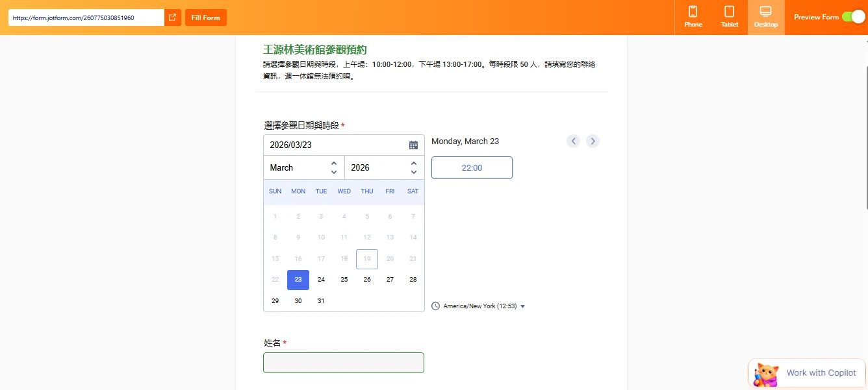The image size is (868, 390).
Task: Click the clock icon next to the timezone
Action: [x=434, y=305]
